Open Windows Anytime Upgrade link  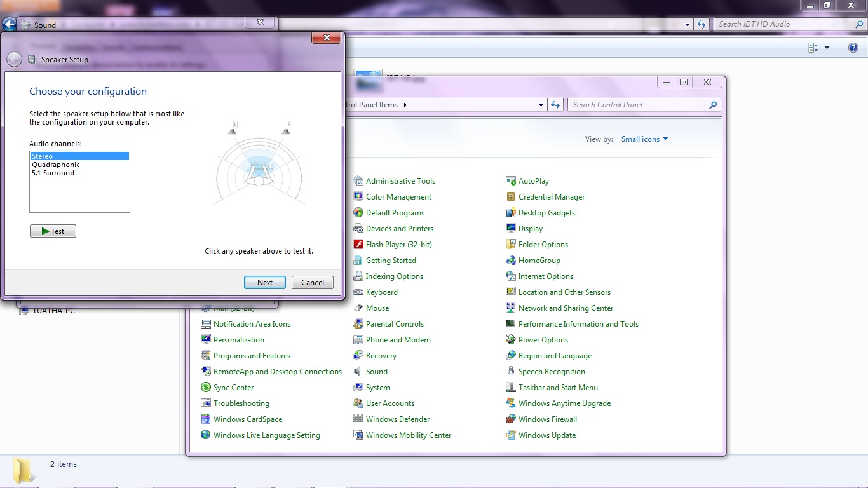point(564,403)
